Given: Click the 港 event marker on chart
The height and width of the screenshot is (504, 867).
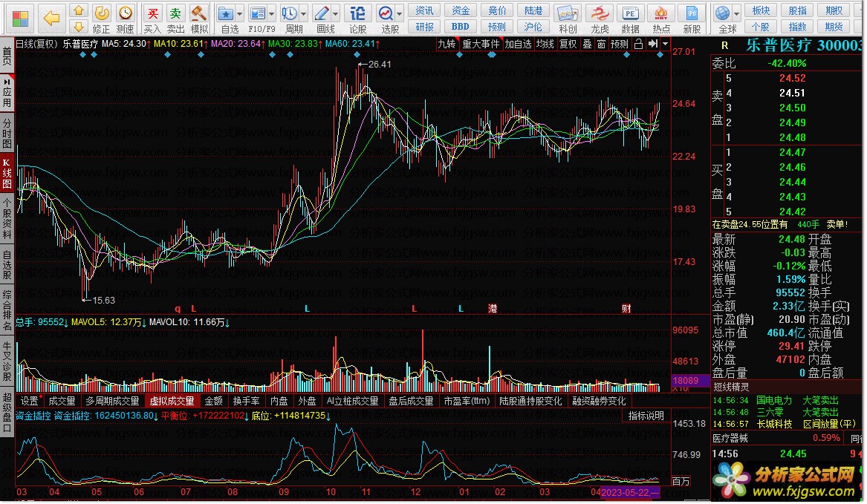Looking at the screenshot, I should pyautogui.click(x=492, y=308).
